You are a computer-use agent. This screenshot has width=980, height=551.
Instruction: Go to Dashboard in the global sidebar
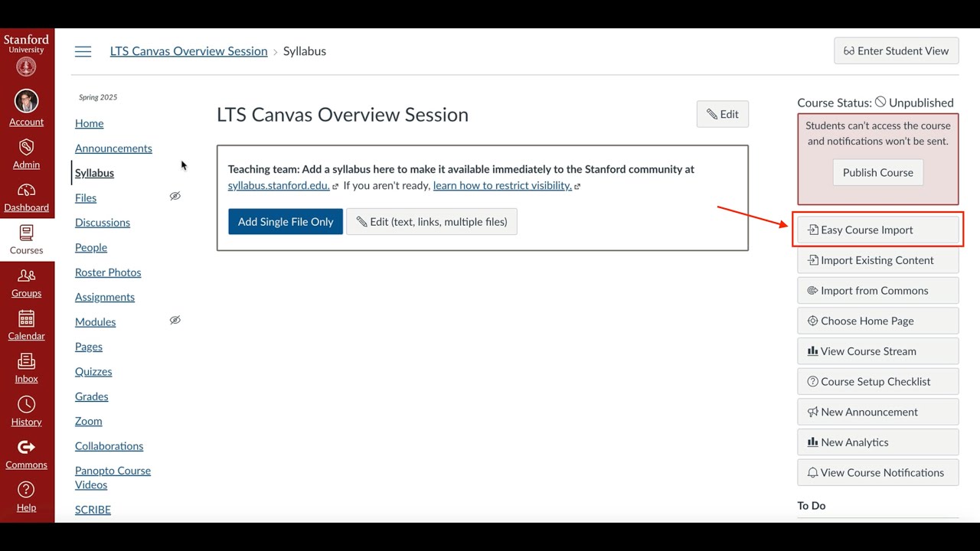tap(27, 197)
